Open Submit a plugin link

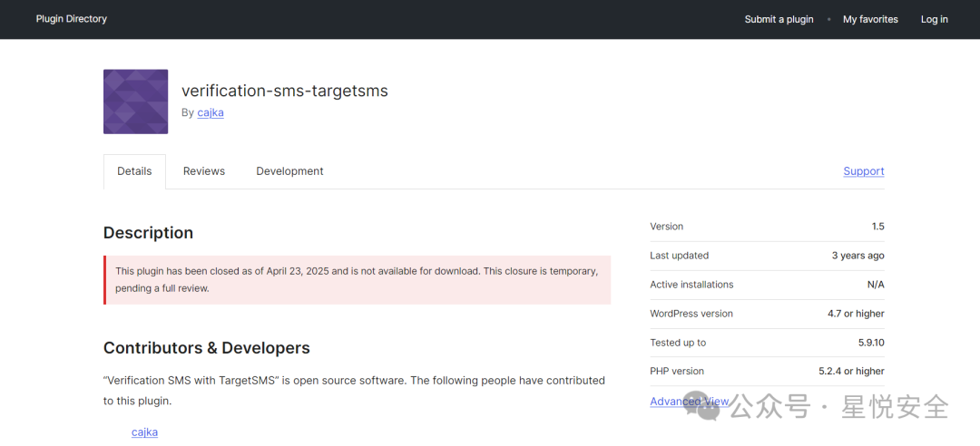(x=779, y=19)
